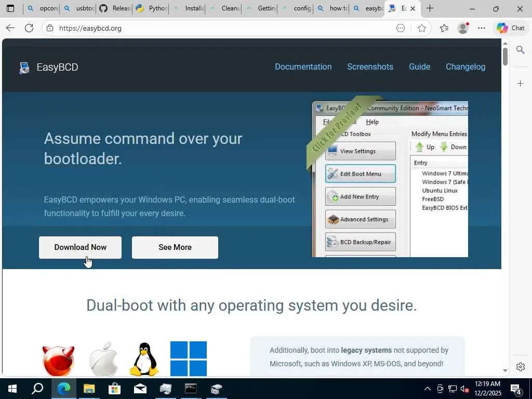The height and width of the screenshot is (399, 532).
Task: Open the Mail app from the taskbar
Action: click(140, 389)
